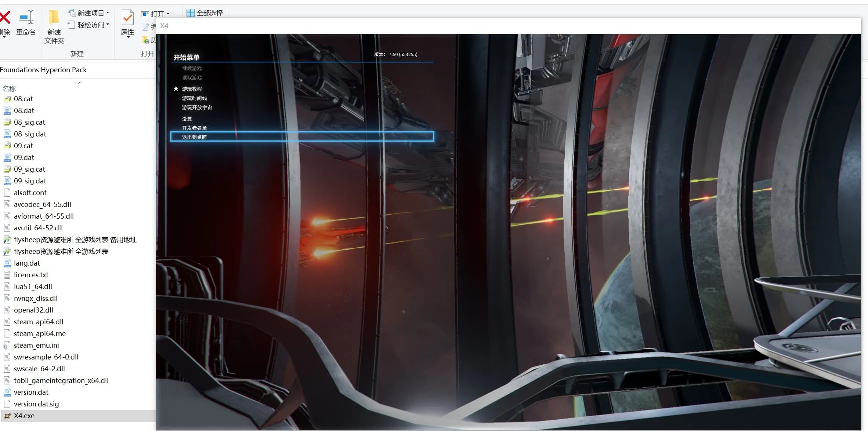
Task: Choose 游玩开放宇宙 menu entry
Action: 197,107
